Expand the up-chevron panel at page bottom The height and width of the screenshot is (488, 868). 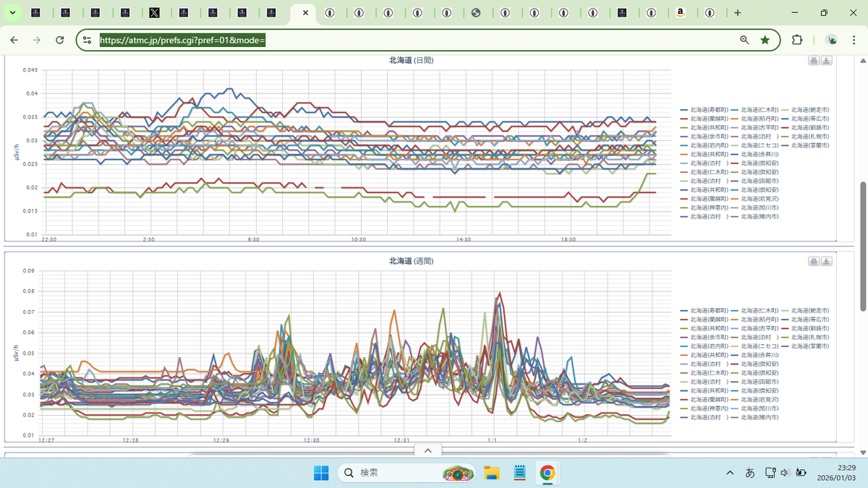[427, 450]
